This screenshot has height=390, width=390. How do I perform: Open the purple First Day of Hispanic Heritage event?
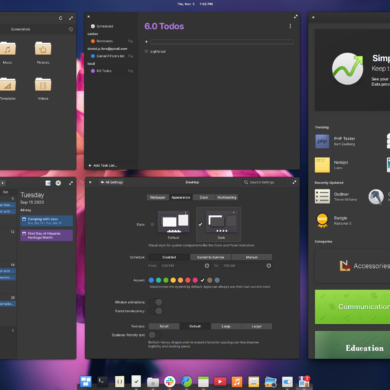pyautogui.click(x=47, y=235)
